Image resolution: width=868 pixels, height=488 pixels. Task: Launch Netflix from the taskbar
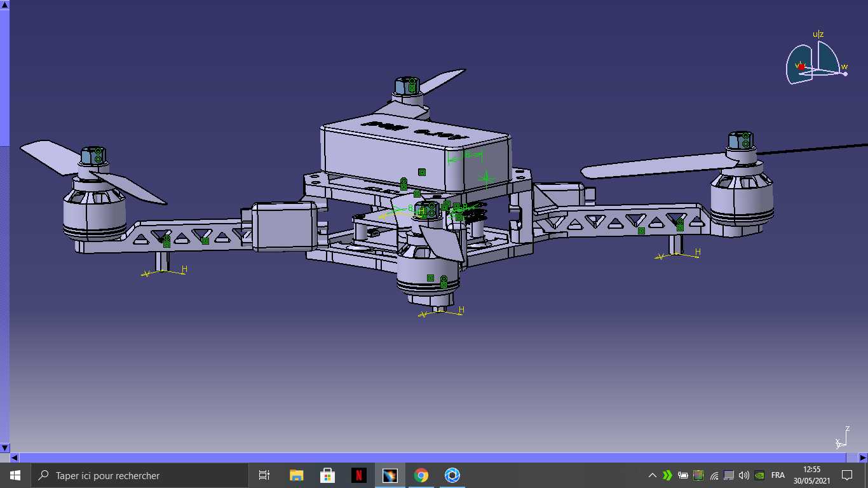click(359, 475)
